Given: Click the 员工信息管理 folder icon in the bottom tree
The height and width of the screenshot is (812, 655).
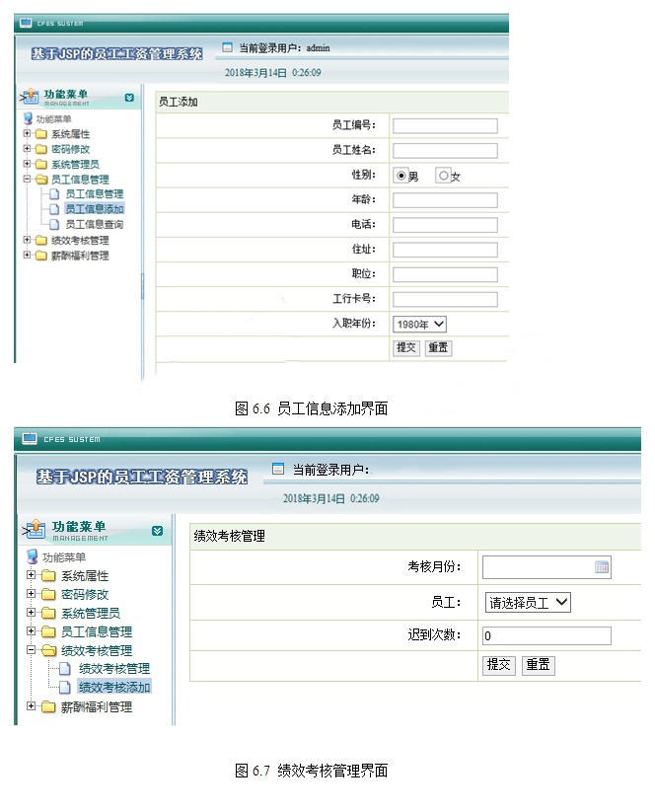Looking at the screenshot, I should click(x=48, y=631).
